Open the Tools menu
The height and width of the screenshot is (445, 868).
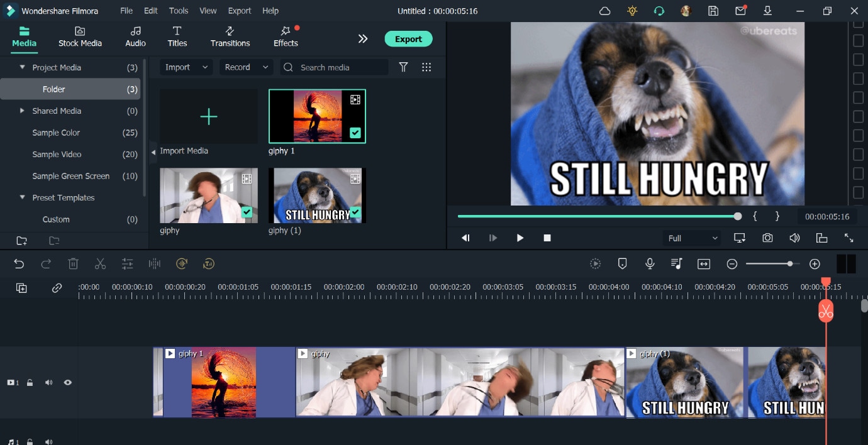[x=179, y=11]
